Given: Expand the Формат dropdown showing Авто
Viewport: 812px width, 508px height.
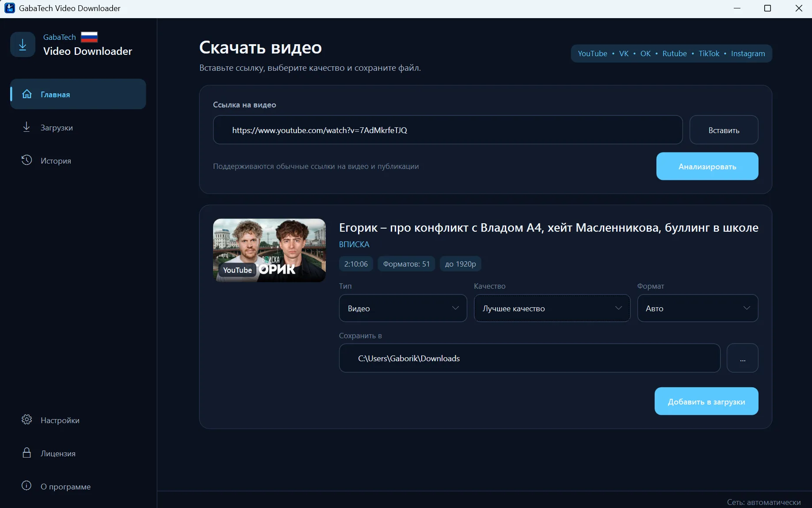Looking at the screenshot, I should coord(698,308).
